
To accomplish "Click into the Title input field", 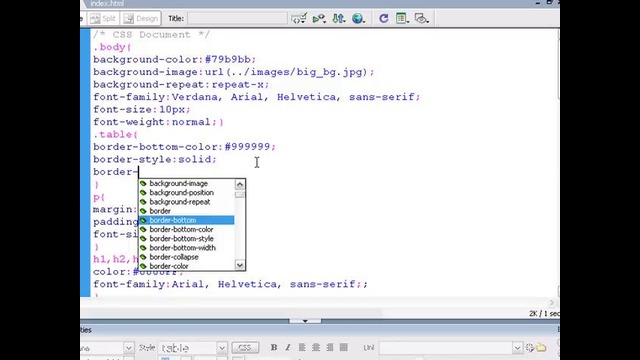I will tap(237, 19).
